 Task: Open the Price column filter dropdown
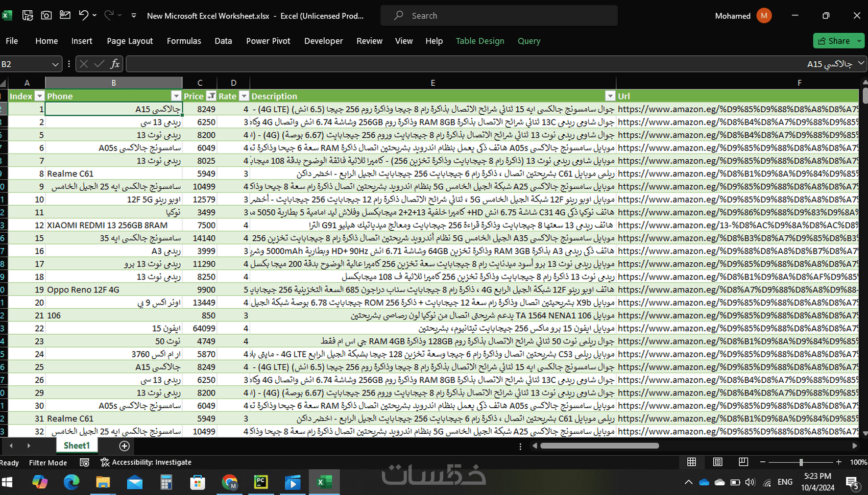pos(211,96)
